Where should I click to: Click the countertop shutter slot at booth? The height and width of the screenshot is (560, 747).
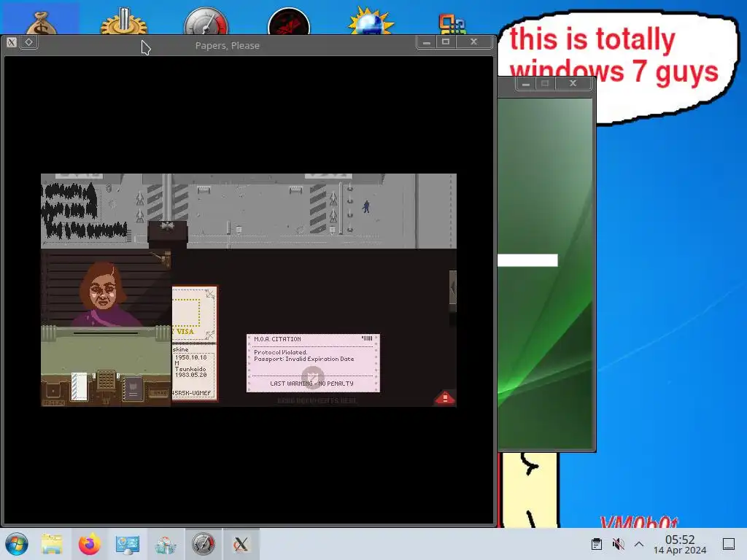[106, 333]
